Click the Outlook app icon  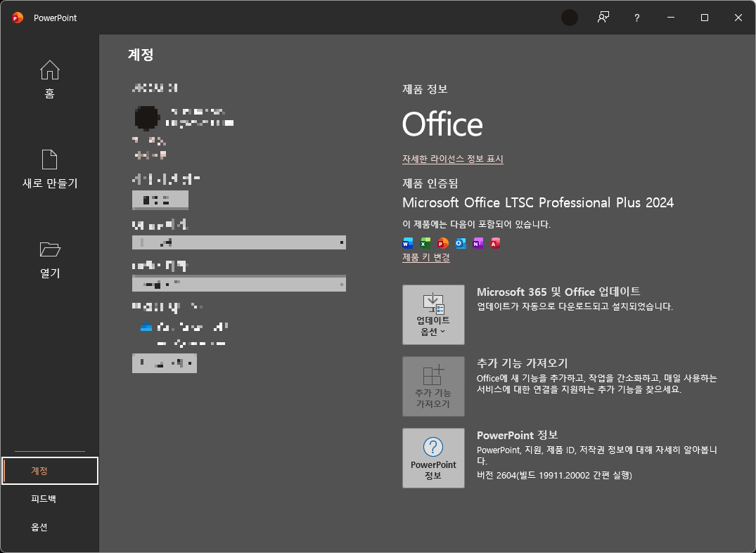(461, 243)
